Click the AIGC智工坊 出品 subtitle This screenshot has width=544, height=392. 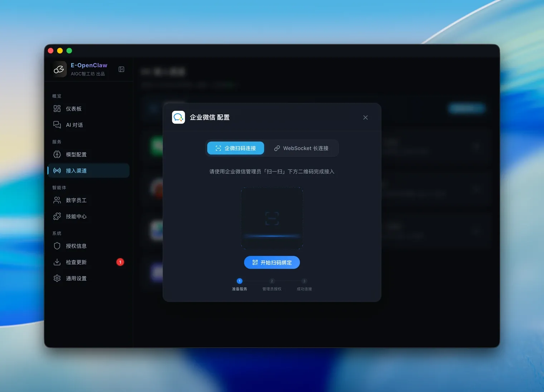tap(88, 74)
